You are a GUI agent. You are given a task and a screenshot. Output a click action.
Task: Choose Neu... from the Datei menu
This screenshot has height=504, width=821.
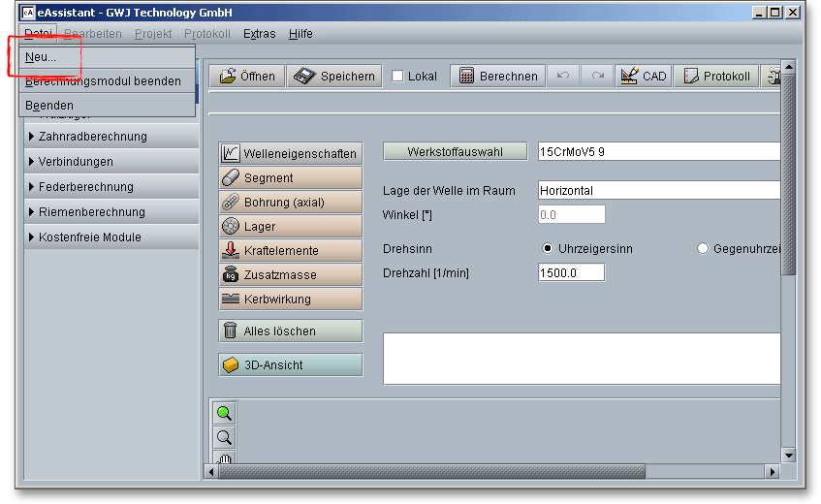pyautogui.click(x=41, y=57)
